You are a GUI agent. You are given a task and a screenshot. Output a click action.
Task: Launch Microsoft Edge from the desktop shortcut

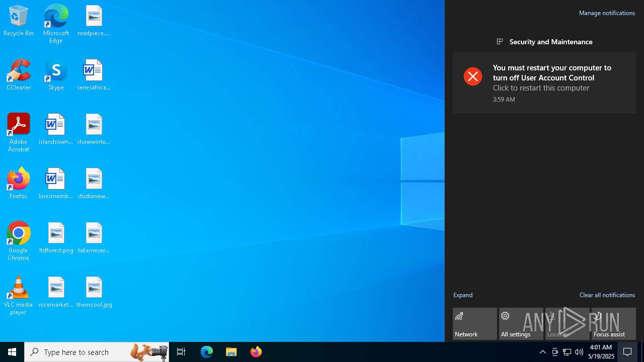click(56, 24)
